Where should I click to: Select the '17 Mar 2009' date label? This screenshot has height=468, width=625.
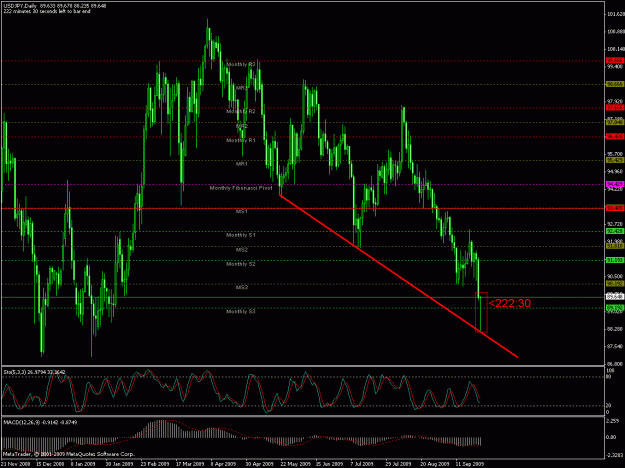[189, 464]
